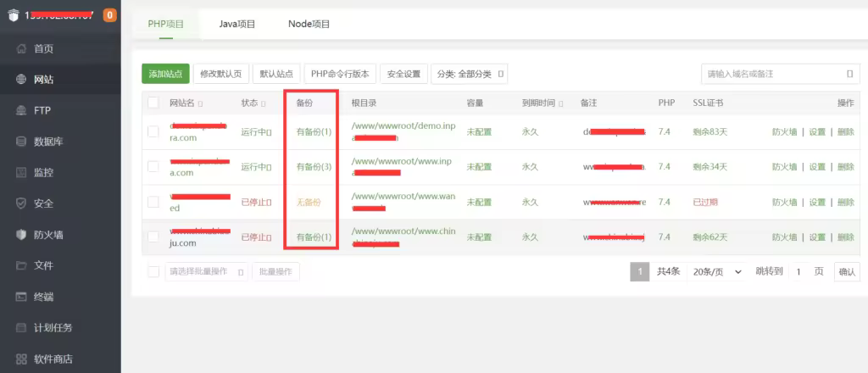This screenshot has width=868, height=373.
Task: Click the 修改默认页 button
Action: pyautogui.click(x=221, y=74)
